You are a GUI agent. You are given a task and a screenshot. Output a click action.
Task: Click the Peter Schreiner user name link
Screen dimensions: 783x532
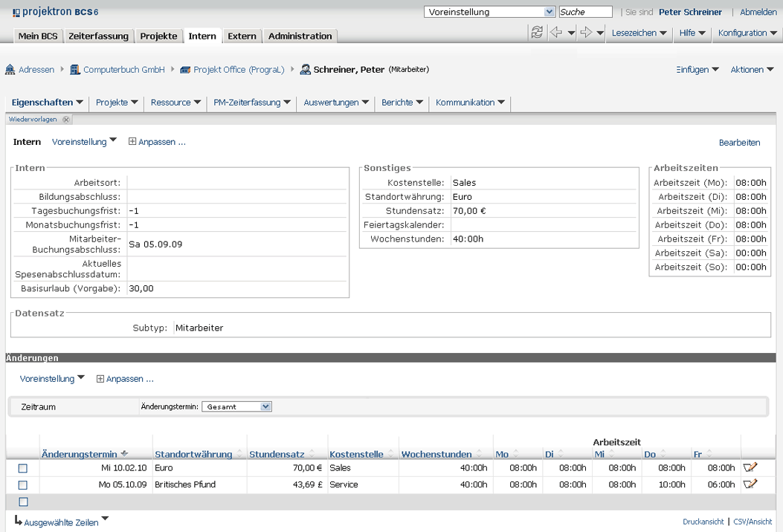pos(690,12)
